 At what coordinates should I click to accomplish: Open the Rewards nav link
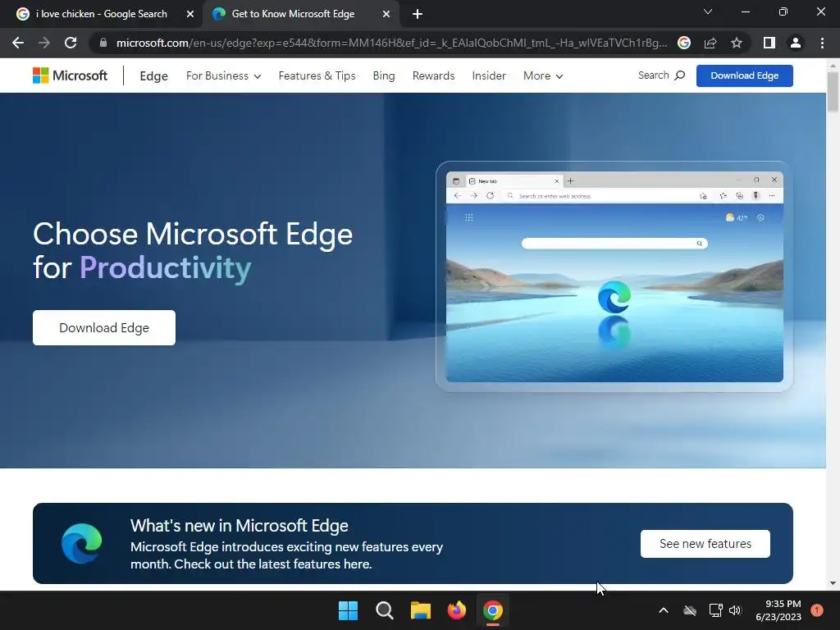pyautogui.click(x=433, y=76)
